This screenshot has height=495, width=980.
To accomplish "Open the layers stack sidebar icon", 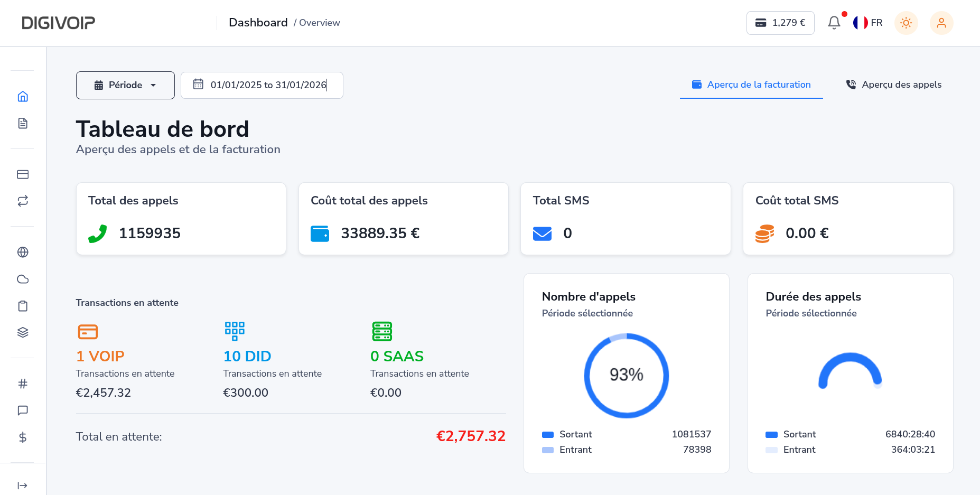I will [23, 332].
